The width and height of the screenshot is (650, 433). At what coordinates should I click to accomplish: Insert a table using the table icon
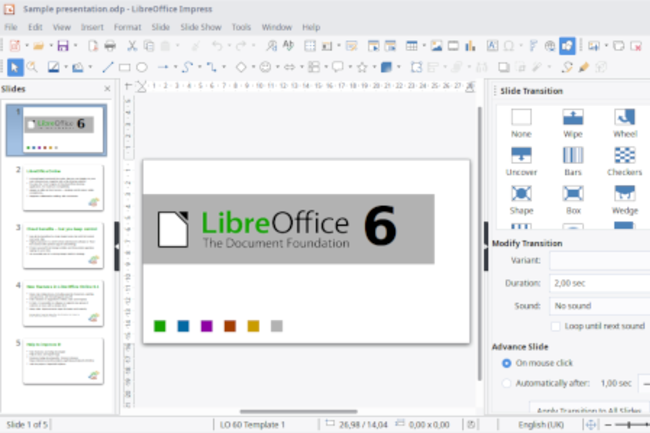[x=412, y=46]
